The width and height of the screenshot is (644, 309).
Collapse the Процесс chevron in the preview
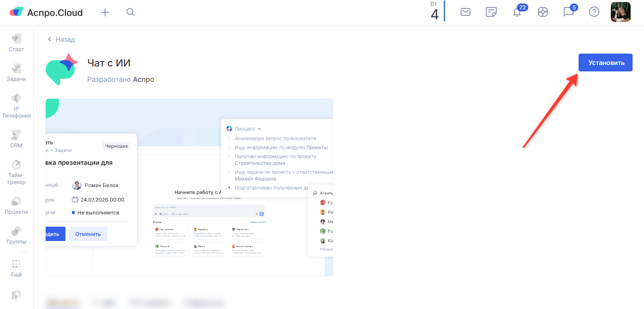pyautogui.click(x=259, y=128)
